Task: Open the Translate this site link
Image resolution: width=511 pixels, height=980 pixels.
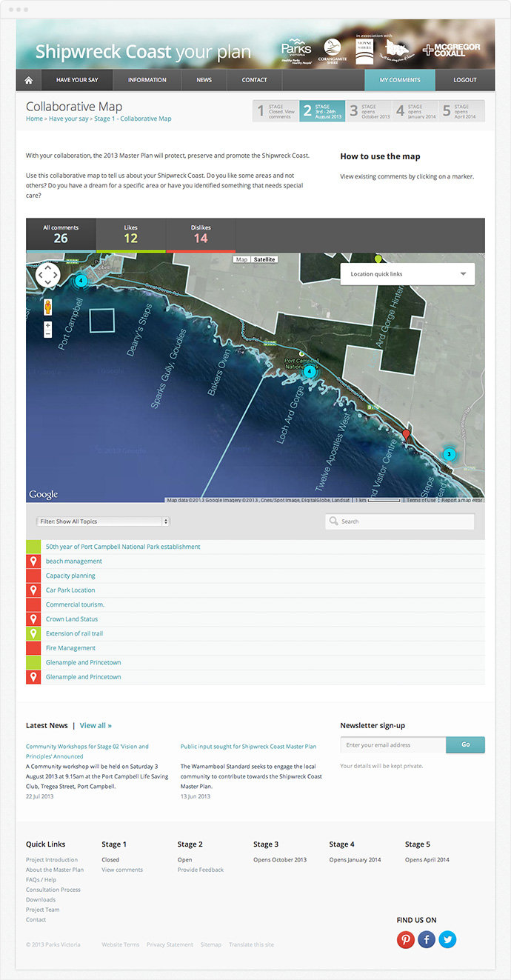Action: (251, 944)
